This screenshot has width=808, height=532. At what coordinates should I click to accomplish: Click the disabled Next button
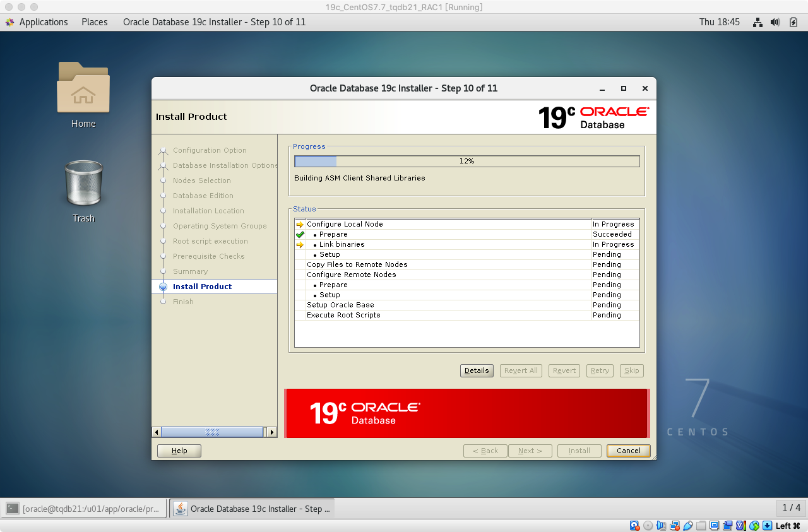530,451
